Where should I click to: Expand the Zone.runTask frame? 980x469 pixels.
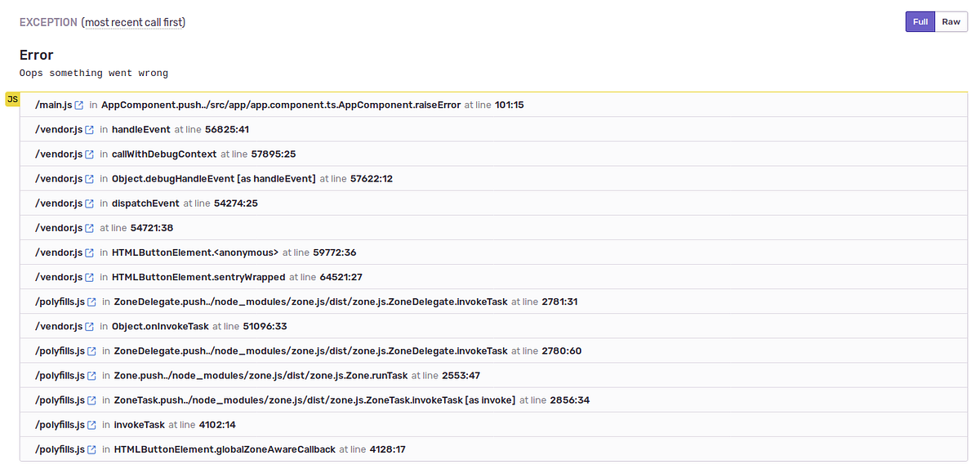pyautogui.click(x=493, y=376)
